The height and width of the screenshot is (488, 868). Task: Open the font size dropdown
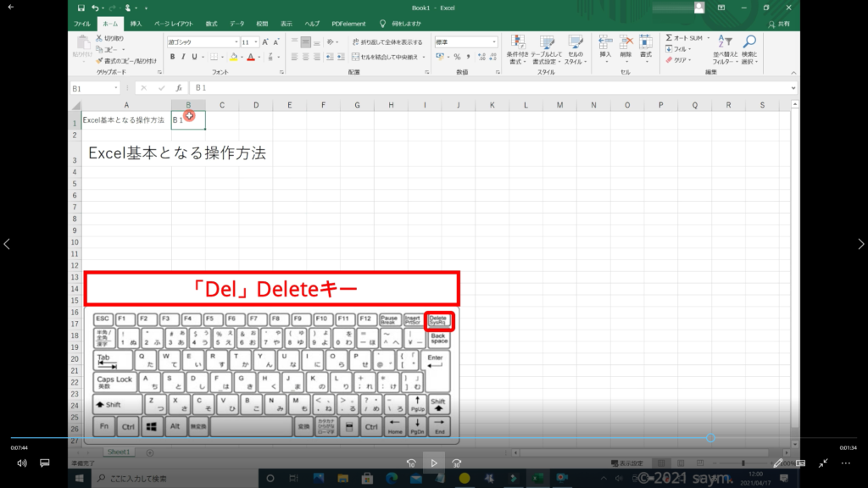click(x=256, y=42)
